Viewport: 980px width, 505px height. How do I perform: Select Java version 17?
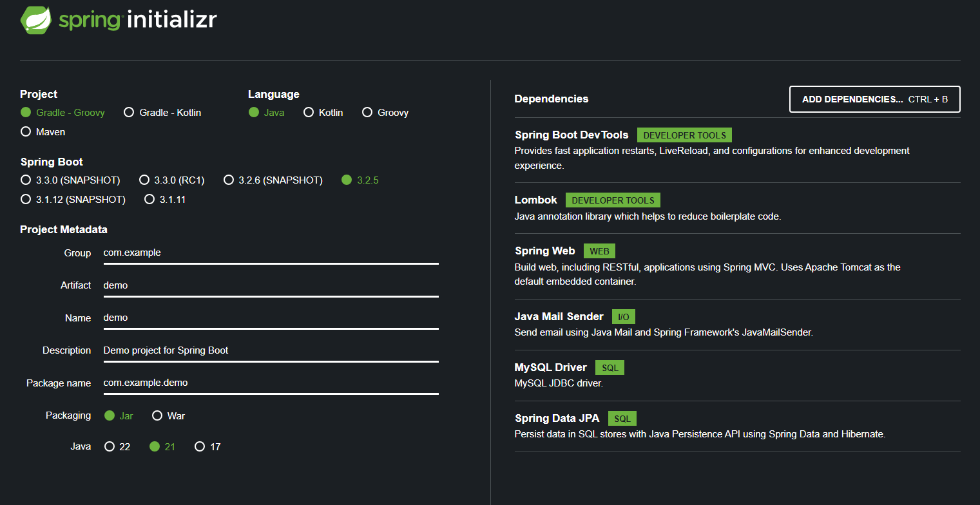click(207, 446)
